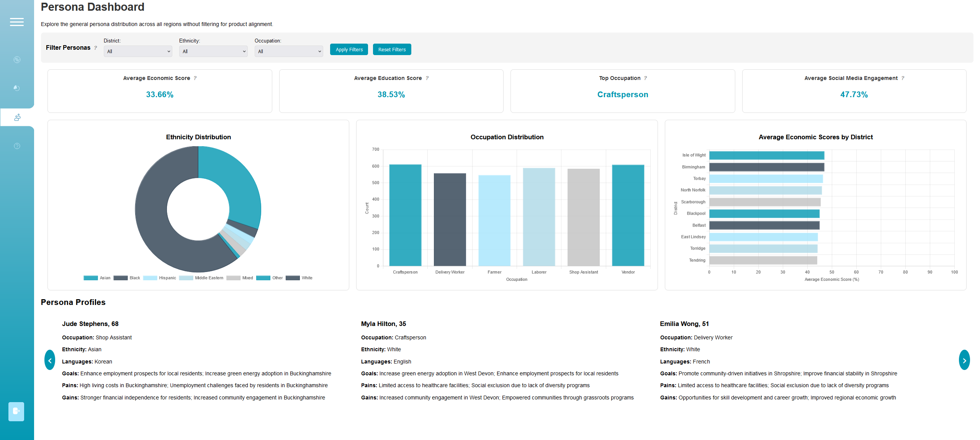Image resolution: width=980 pixels, height=440 pixels.
Task: Click the Laborer bar in occupation chart
Action: click(539, 217)
